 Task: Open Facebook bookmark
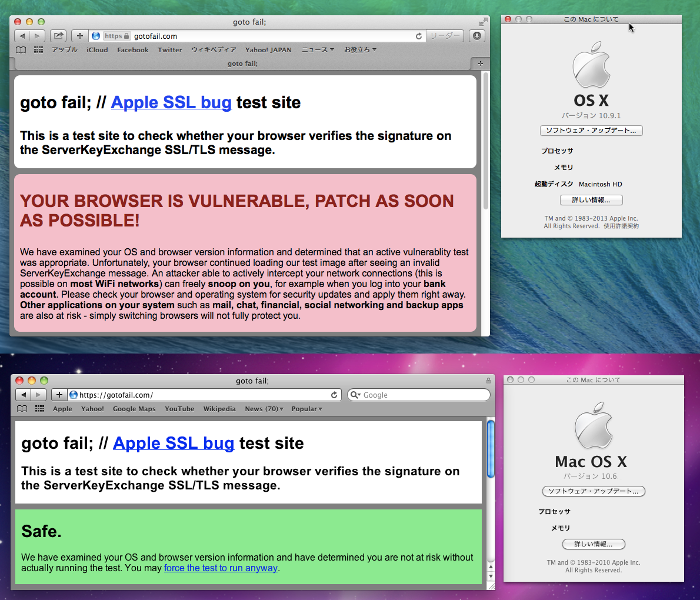132,50
